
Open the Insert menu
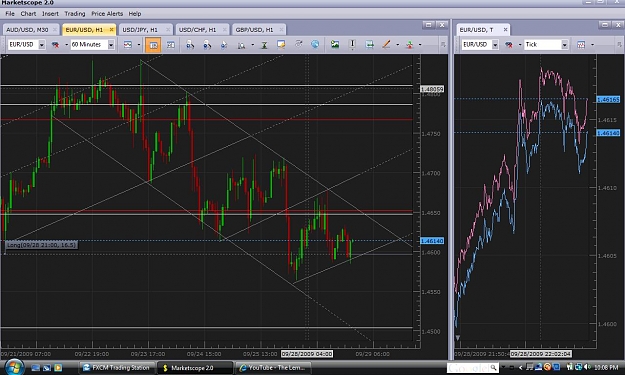point(50,14)
